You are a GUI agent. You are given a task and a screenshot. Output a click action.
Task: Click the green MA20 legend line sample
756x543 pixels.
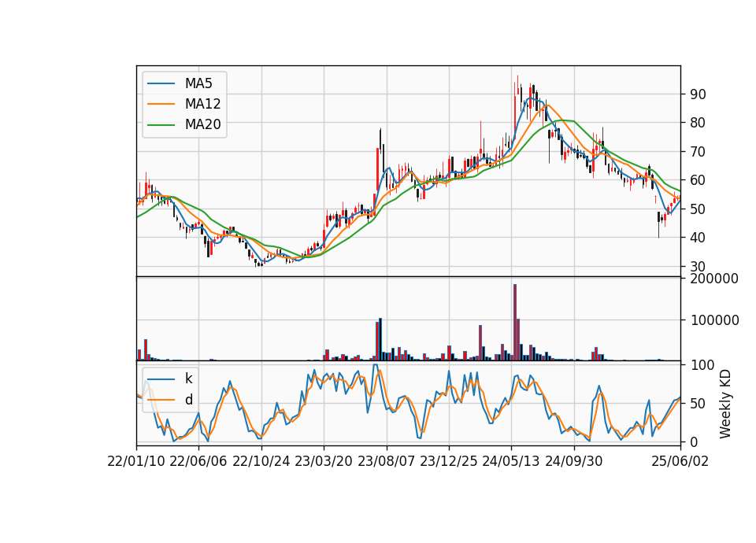[x=161, y=125]
